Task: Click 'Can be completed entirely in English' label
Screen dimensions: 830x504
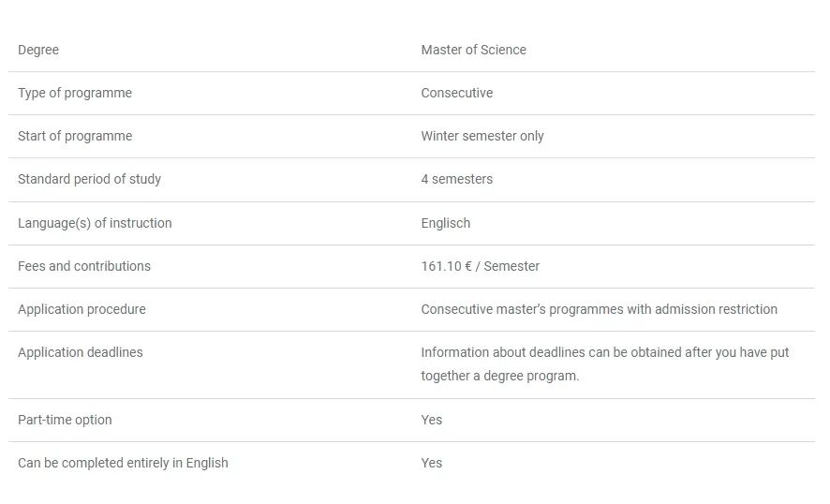Action: point(123,463)
